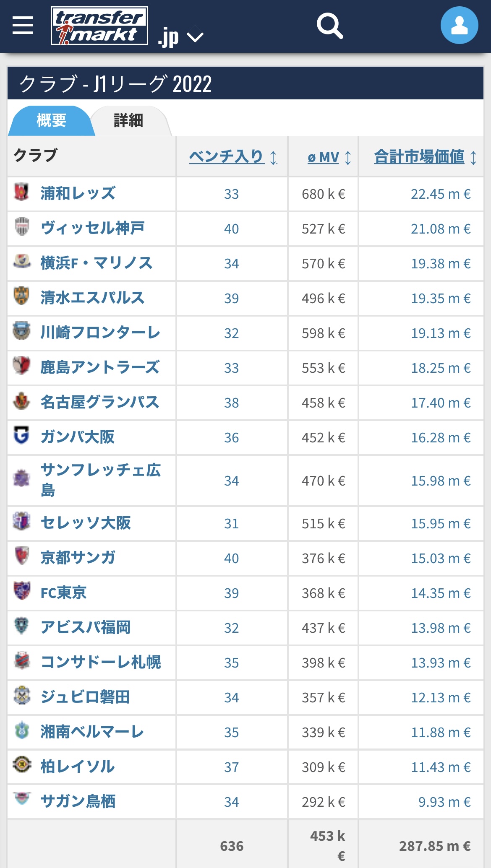Image resolution: width=491 pixels, height=868 pixels.
Task: Sort by 合計市場価値 column header
Action: [419, 157]
